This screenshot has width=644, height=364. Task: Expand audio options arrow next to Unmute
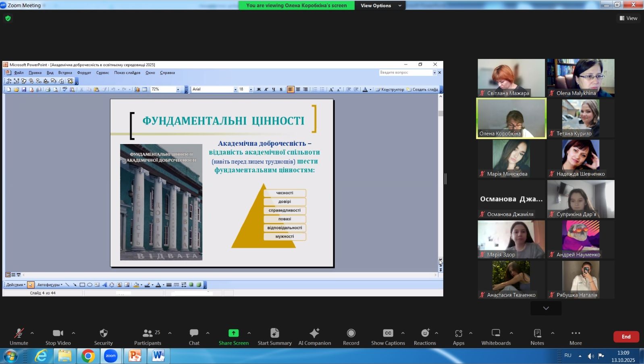32,333
